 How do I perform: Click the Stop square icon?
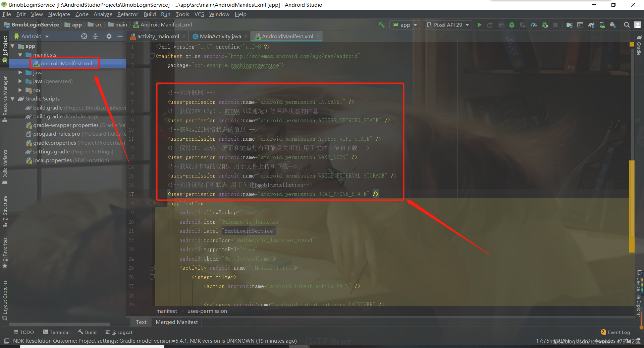(555, 25)
